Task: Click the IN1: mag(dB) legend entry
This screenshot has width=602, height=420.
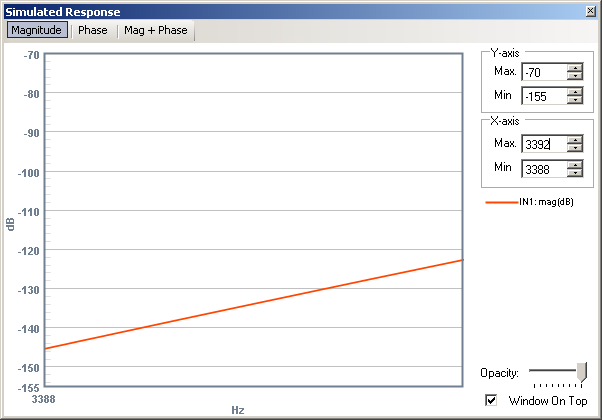Action: [529, 202]
